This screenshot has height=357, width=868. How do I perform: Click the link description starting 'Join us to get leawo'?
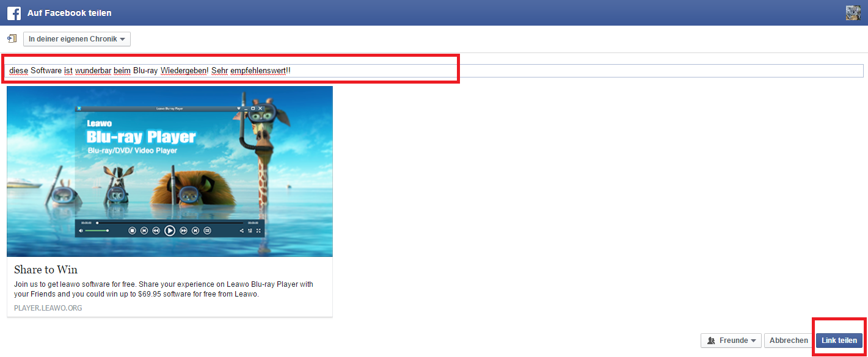(164, 289)
